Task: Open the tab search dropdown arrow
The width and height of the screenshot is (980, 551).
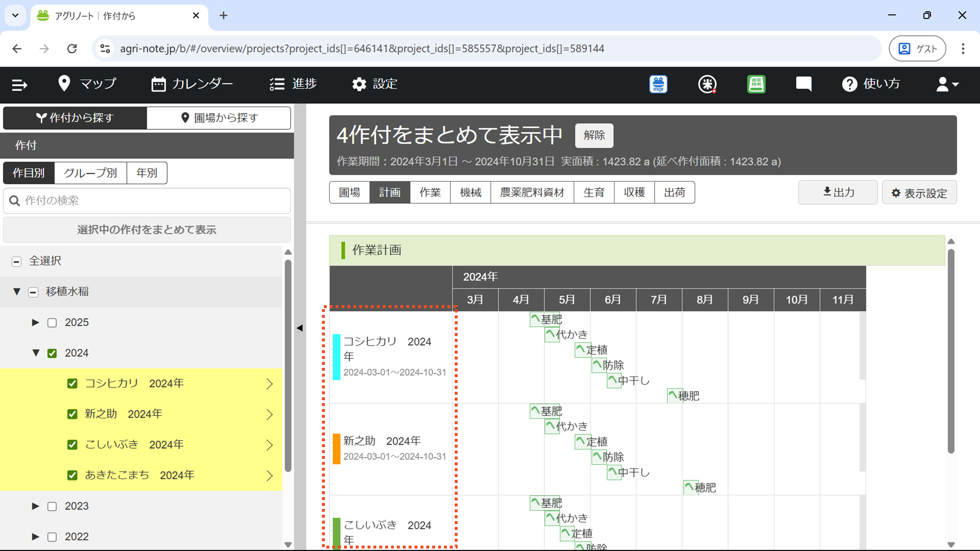Action: point(15,15)
